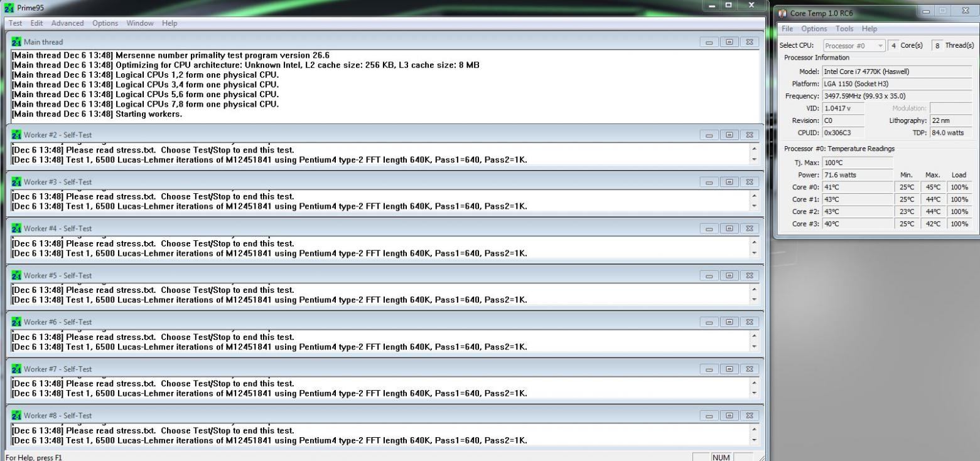Click the Thread(s) count field showing 8
Image resolution: width=980 pixels, height=461 pixels.
coord(938,46)
